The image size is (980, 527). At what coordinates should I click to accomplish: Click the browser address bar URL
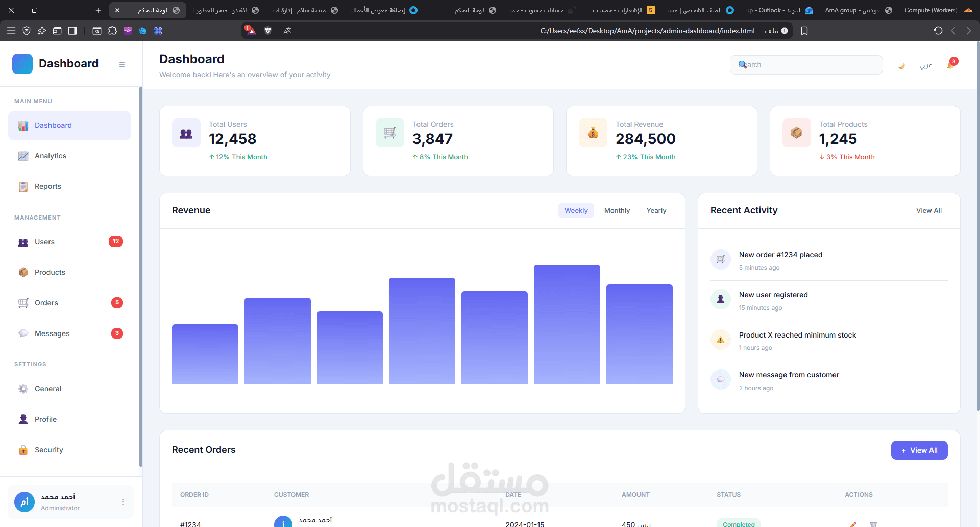[x=647, y=31]
